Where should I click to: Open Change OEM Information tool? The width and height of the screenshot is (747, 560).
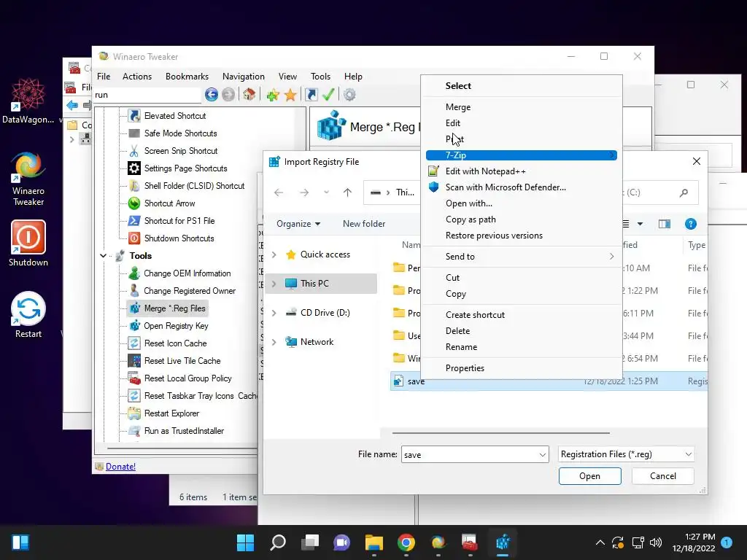coord(187,273)
